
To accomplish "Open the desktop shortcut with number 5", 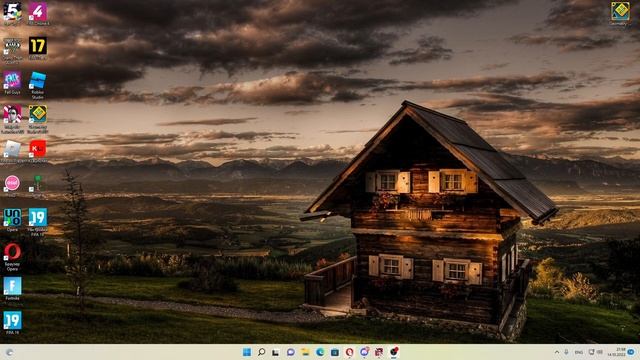I will [12, 11].
